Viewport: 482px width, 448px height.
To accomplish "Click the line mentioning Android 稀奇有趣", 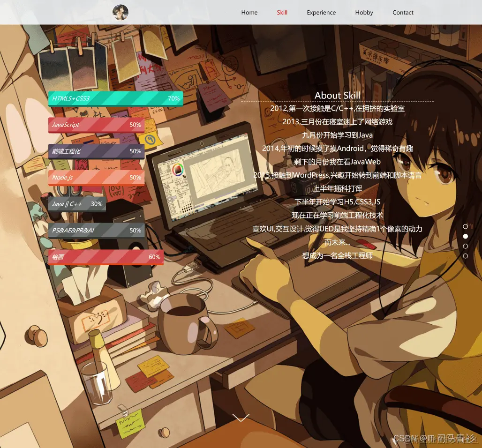I will [337, 149].
